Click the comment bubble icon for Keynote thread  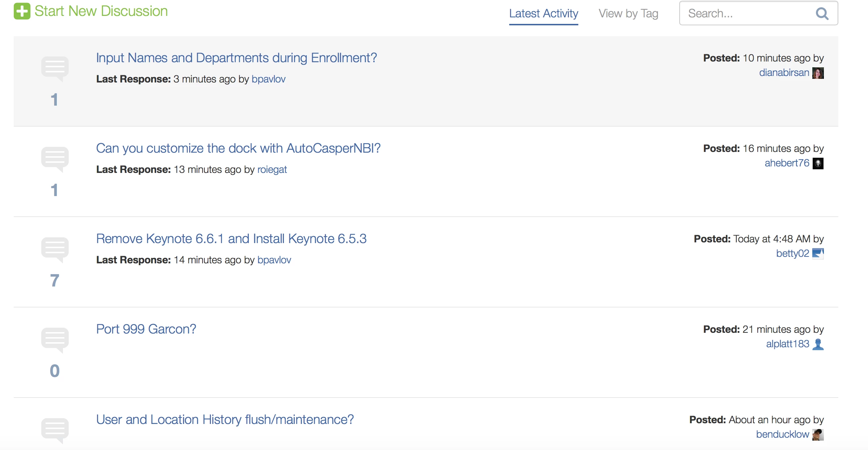tap(55, 249)
